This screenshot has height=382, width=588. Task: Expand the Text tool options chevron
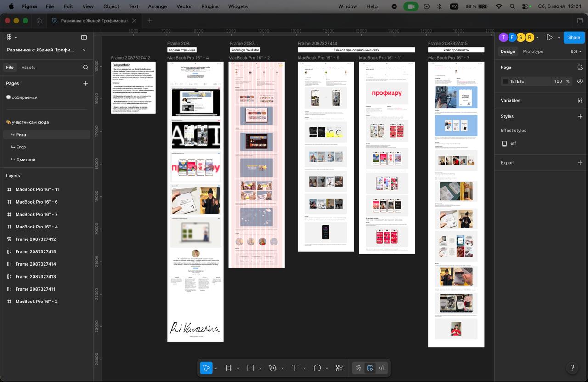pos(304,368)
